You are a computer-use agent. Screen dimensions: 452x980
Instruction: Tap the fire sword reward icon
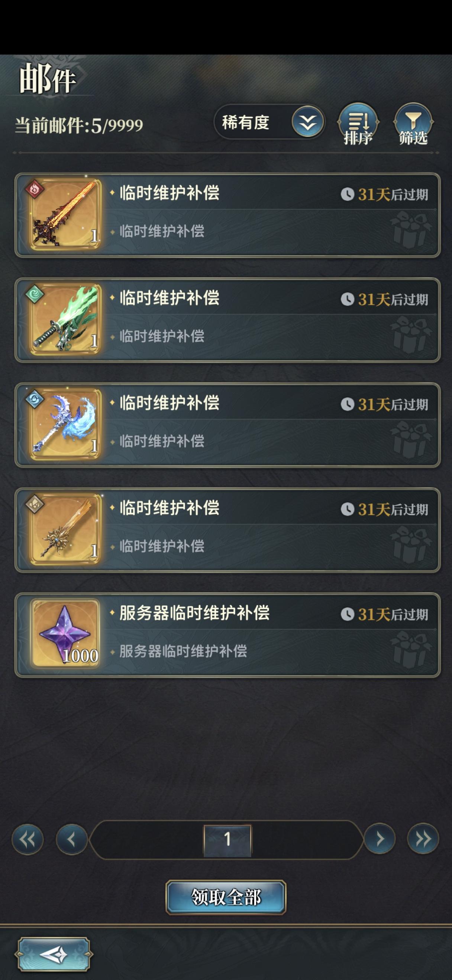point(65,215)
